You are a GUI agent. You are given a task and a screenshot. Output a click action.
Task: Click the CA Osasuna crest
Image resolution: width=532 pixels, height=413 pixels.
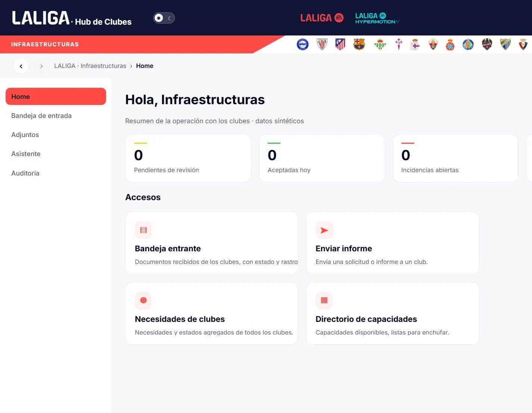pyautogui.click(x=523, y=44)
